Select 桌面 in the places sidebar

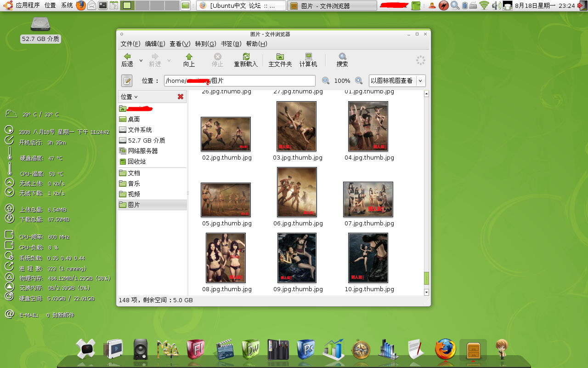pos(153,119)
